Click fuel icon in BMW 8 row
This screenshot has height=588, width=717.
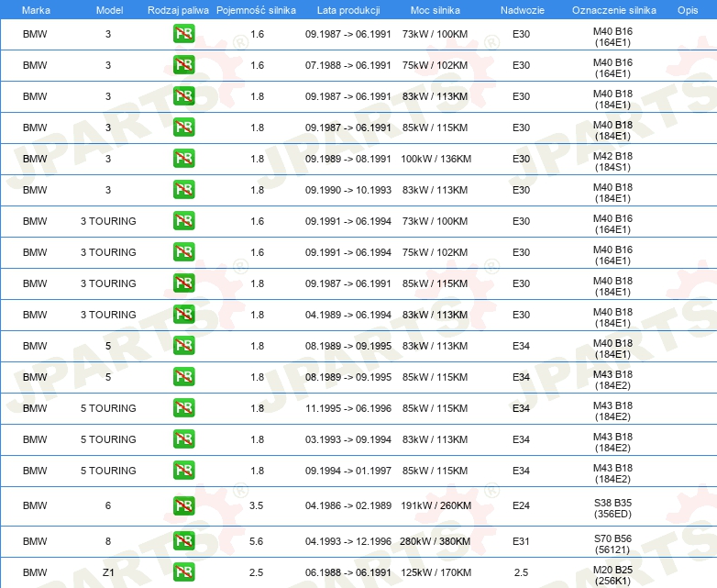183,541
